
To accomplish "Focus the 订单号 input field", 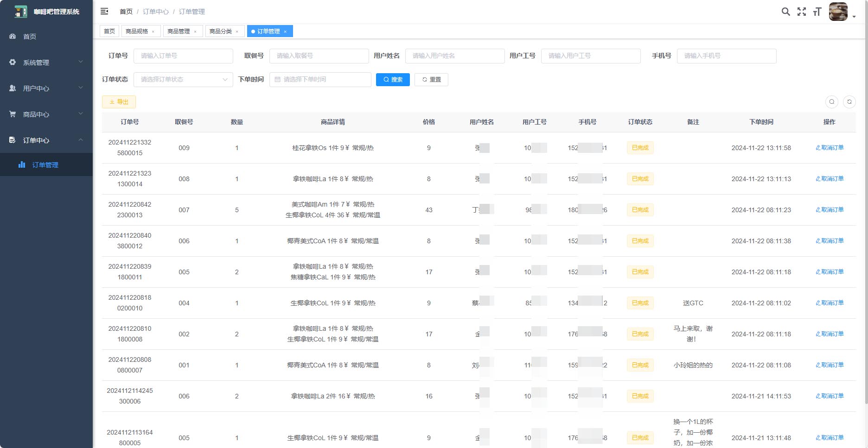I will pos(183,56).
